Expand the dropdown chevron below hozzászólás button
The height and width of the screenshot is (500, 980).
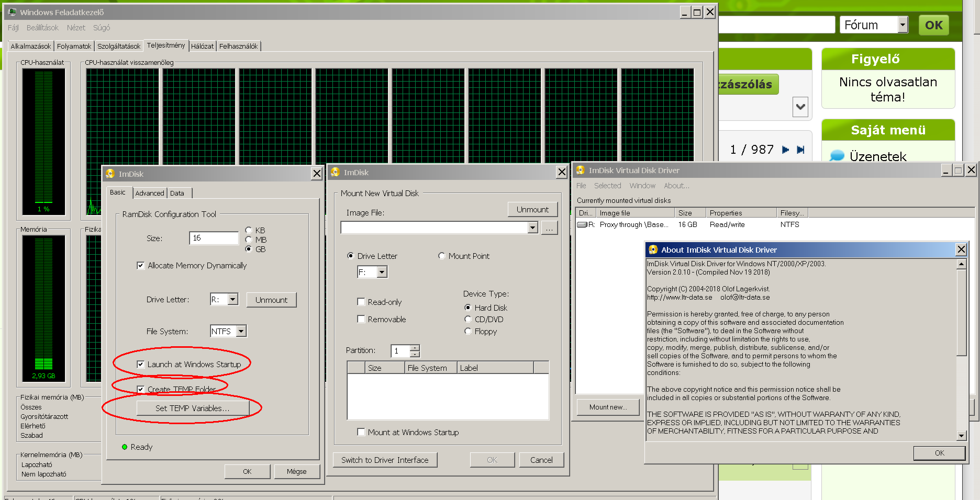(800, 107)
